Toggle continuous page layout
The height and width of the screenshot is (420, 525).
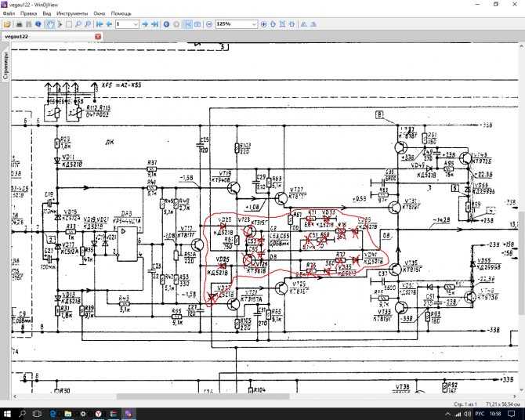188,24
